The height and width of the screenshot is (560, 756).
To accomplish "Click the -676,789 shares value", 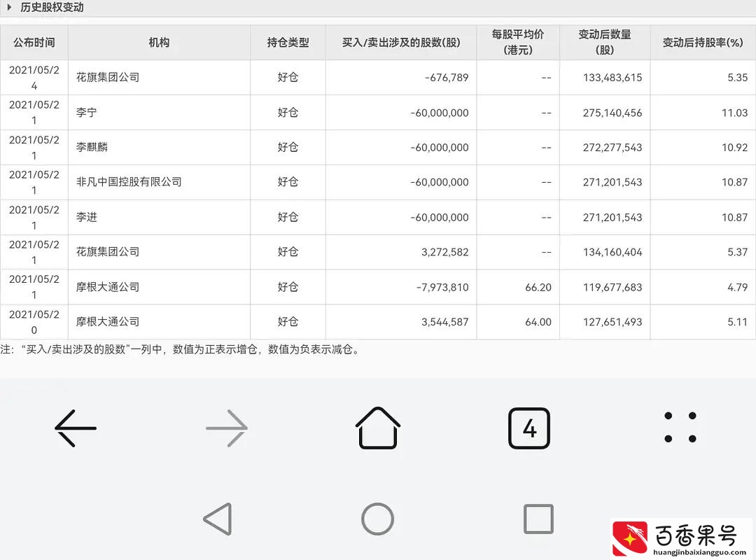I will [x=447, y=78].
